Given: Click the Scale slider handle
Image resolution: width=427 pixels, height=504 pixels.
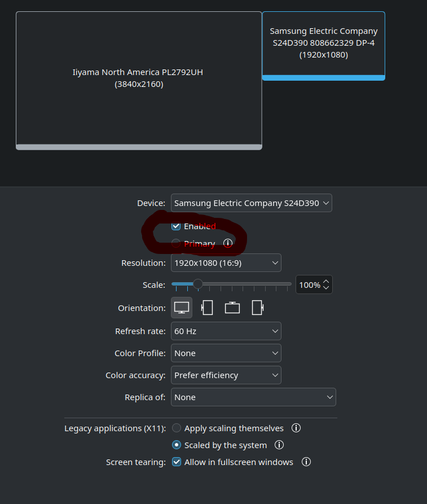Looking at the screenshot, I should point(198,284).
